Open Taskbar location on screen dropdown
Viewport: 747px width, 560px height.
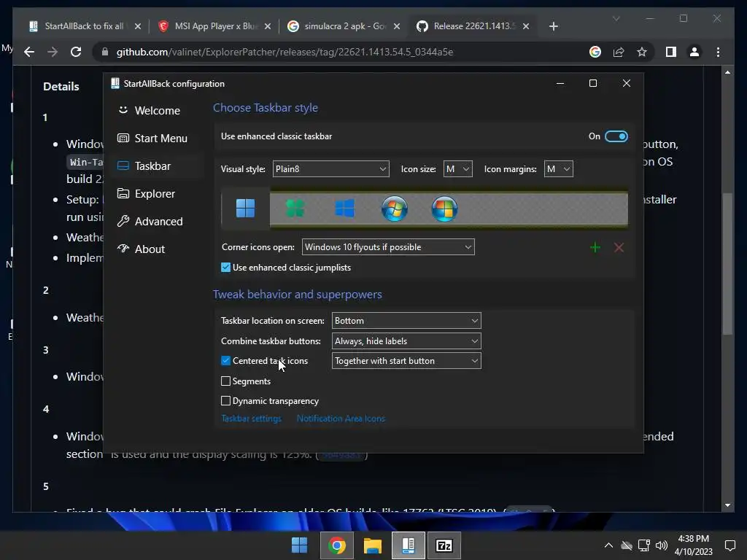pos(406,321)
